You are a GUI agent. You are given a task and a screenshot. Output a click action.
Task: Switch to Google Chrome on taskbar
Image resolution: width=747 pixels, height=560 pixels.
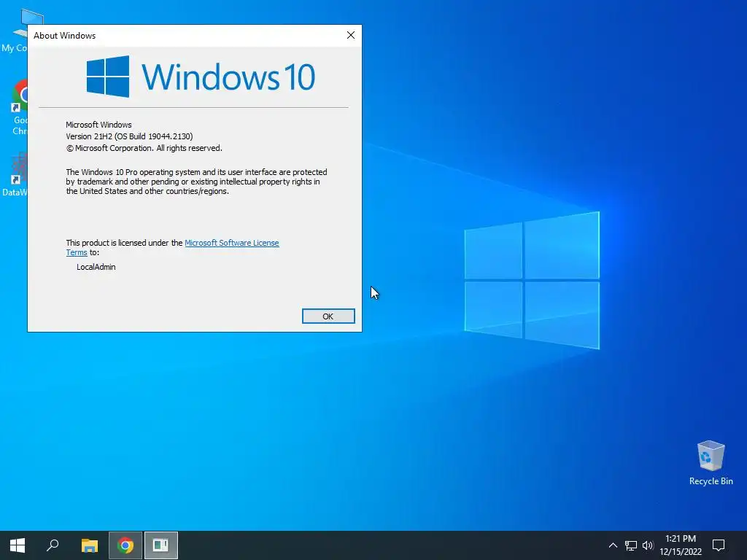pos(125,545)
